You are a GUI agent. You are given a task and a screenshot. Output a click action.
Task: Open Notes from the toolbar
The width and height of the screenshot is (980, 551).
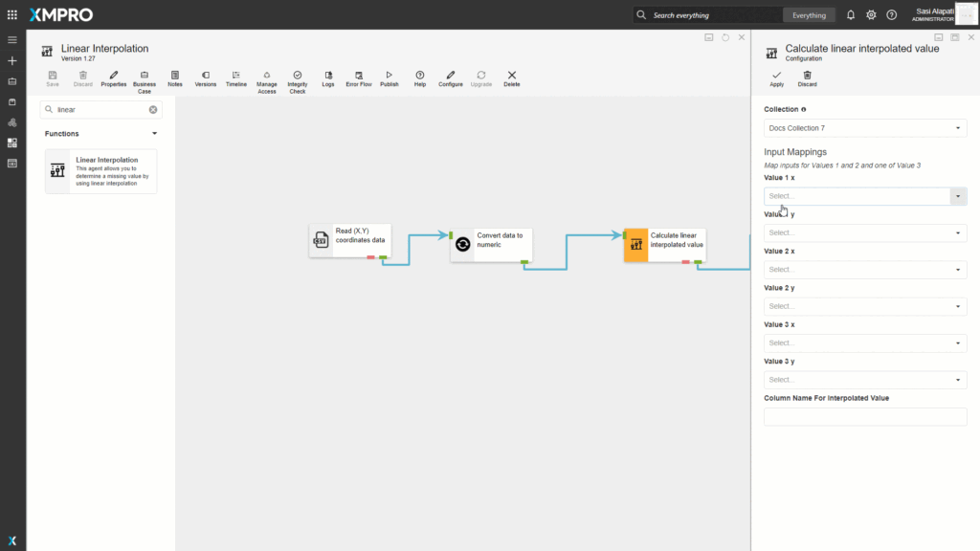[175, 77]
